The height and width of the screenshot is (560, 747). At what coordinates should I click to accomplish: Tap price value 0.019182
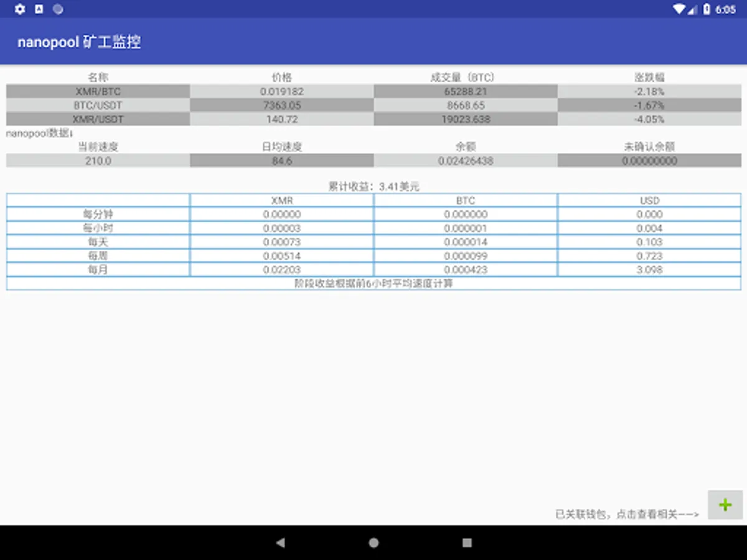coord(282,91)
